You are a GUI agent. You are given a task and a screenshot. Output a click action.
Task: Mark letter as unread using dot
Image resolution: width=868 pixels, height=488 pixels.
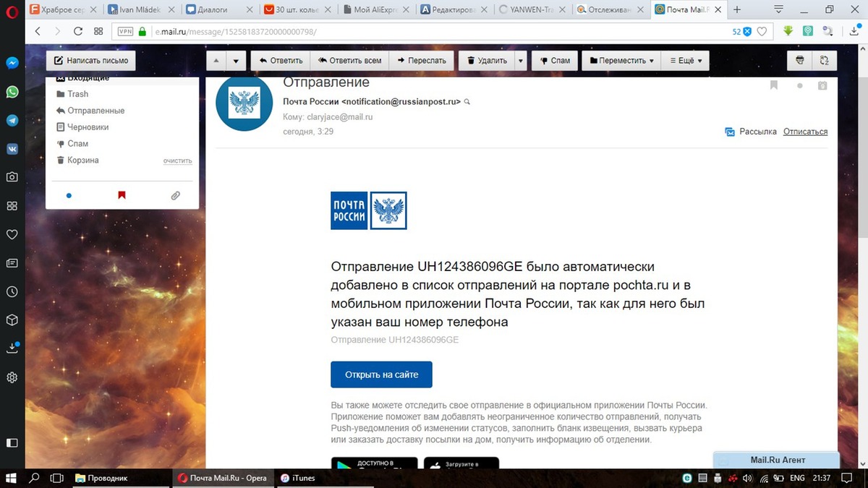[799, 85]
